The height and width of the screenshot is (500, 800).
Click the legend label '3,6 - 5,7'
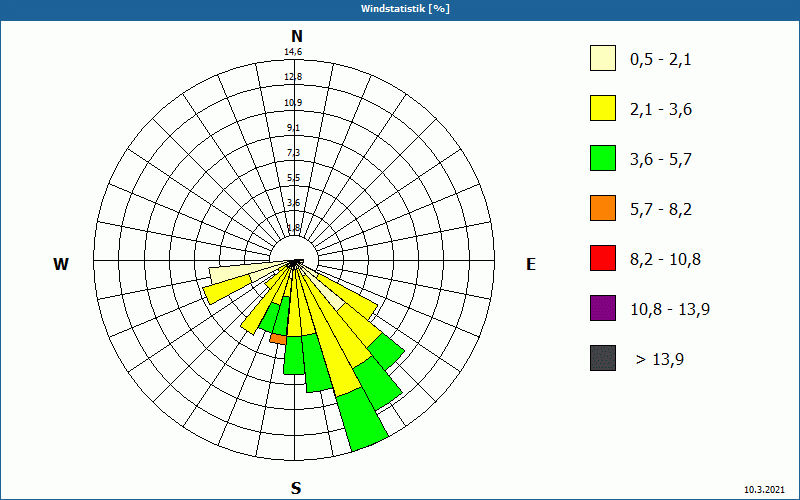coord(661,160)
